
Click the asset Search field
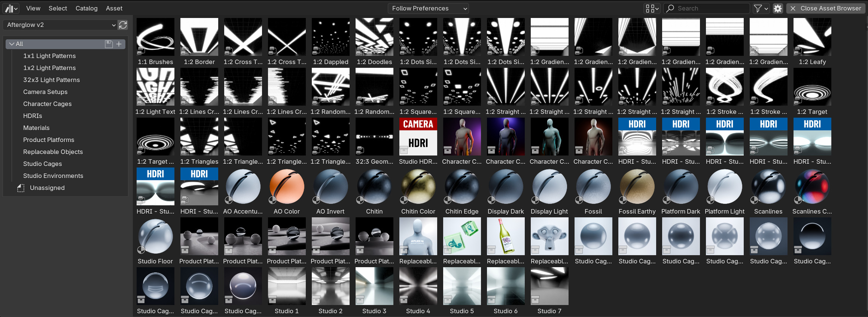707,8
